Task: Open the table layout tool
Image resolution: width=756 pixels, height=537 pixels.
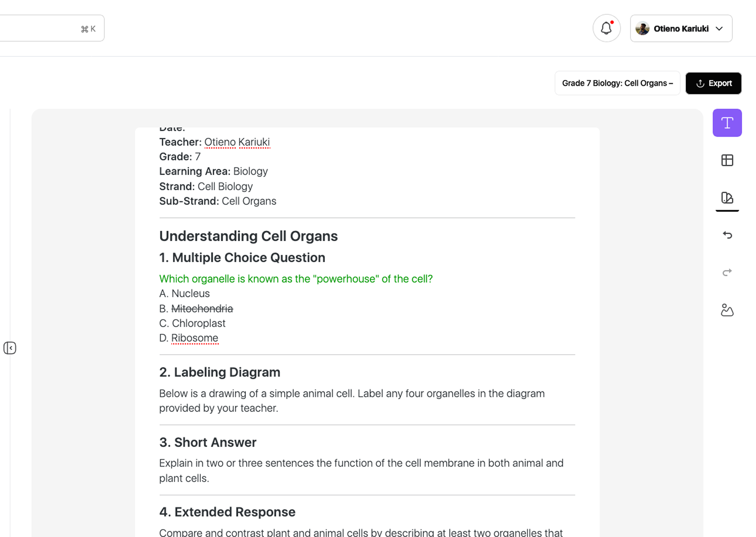Action: click(x=727, y=161)
